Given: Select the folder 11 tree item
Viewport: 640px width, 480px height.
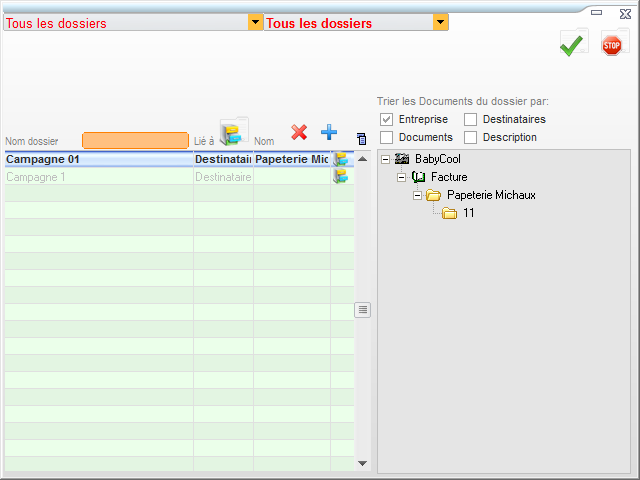Looking at the screenshot, I should pyautogui.click(x=468, y=213).
